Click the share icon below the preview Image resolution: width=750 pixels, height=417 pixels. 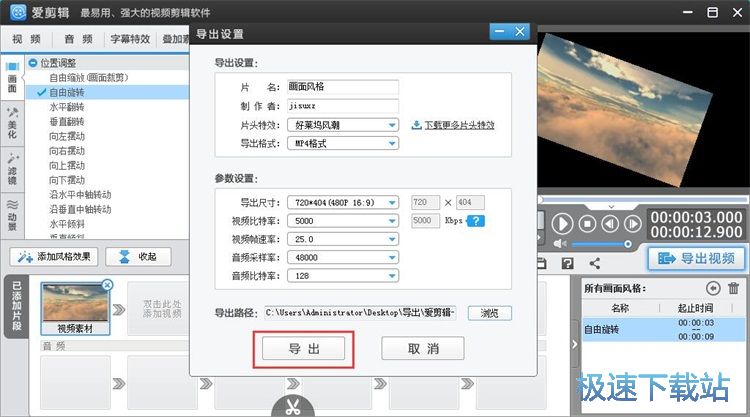pos(595,263)
